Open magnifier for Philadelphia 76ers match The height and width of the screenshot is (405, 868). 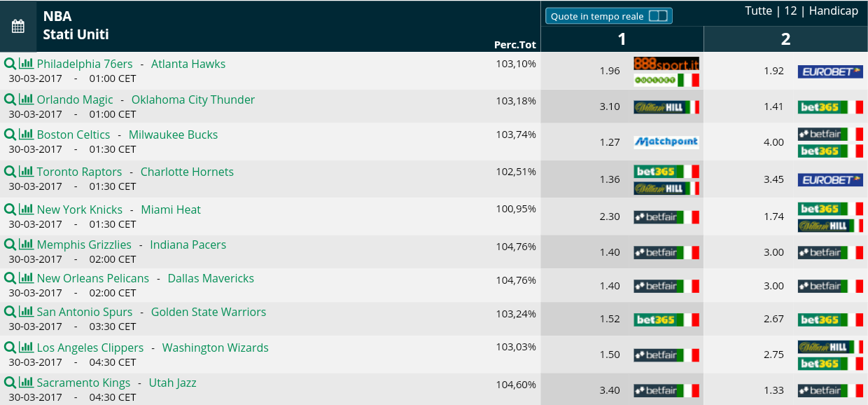10,64
